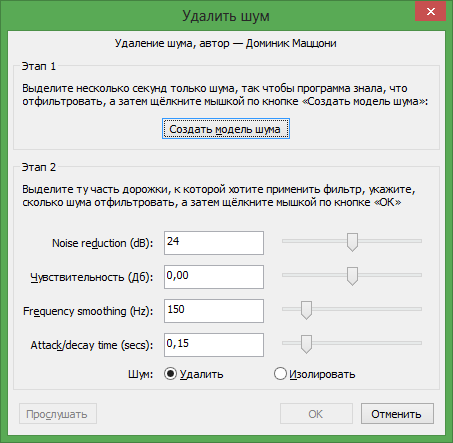Click the Attack/decay time (secs) input field
The width and height of the screenshot is (453, 443).
[x=214, y=345]
